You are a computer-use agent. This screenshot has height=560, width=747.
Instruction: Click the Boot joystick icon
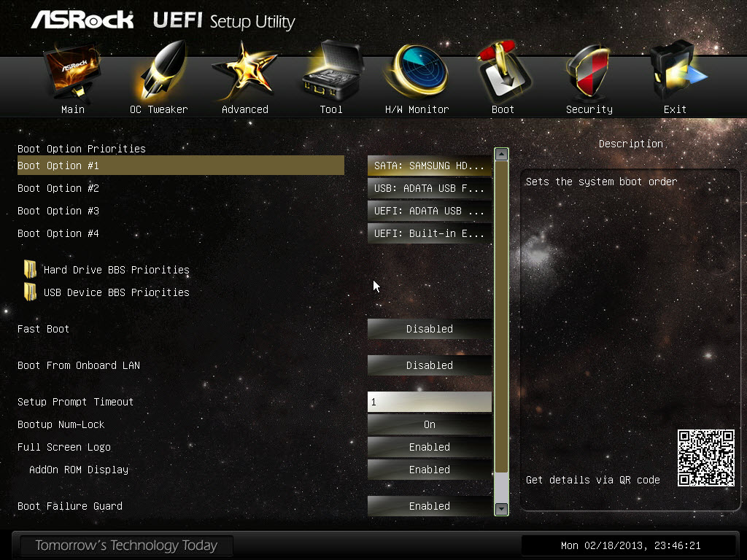[x=504, y=71]
